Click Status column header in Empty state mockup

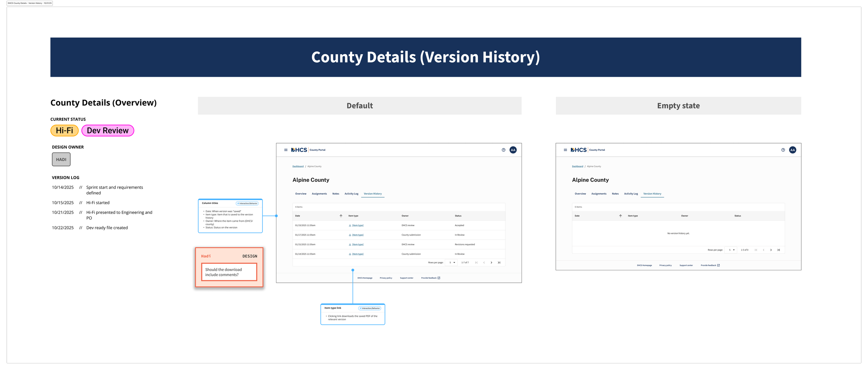[x=737, y=216]
